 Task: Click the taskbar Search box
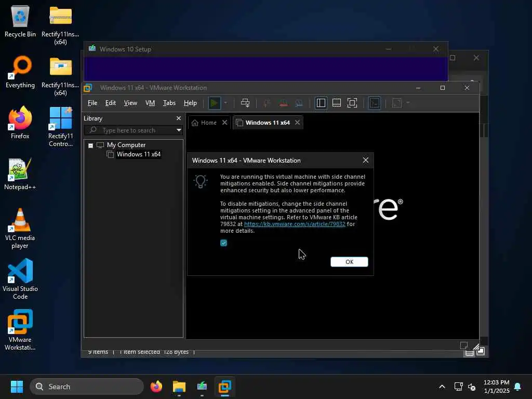point(87,387)
